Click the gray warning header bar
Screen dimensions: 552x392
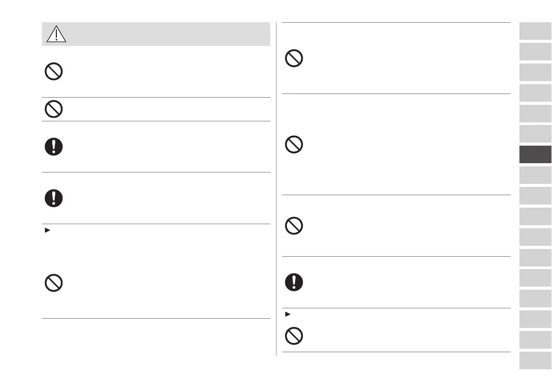165,34
